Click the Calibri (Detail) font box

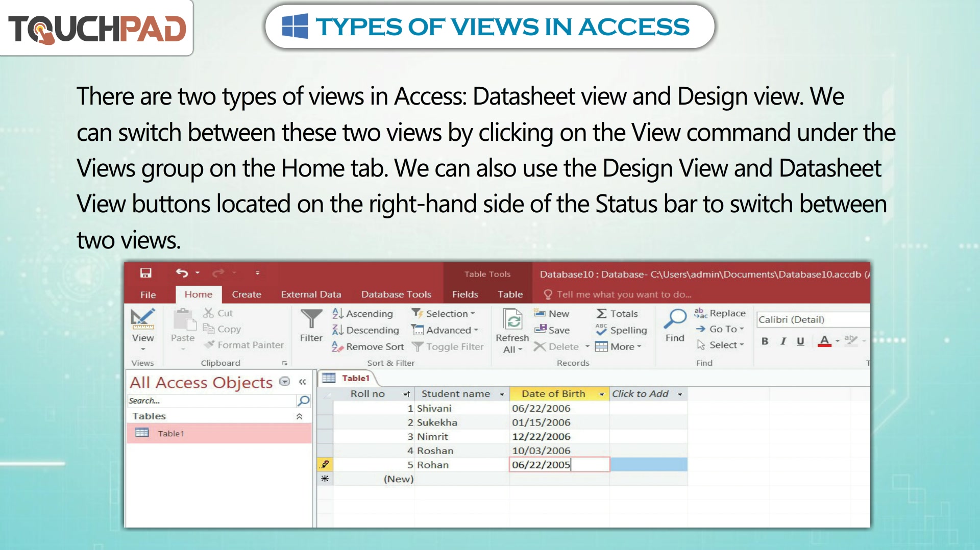(813, 319)
